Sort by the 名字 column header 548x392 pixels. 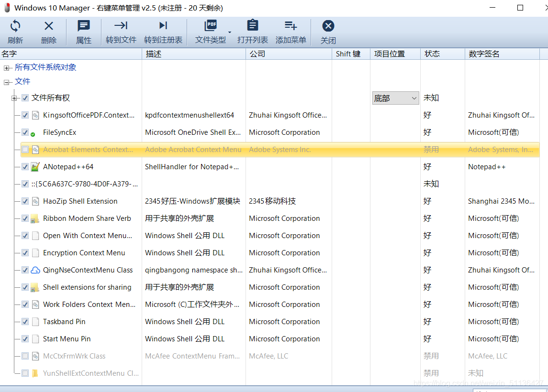click(x=71, y=54)
